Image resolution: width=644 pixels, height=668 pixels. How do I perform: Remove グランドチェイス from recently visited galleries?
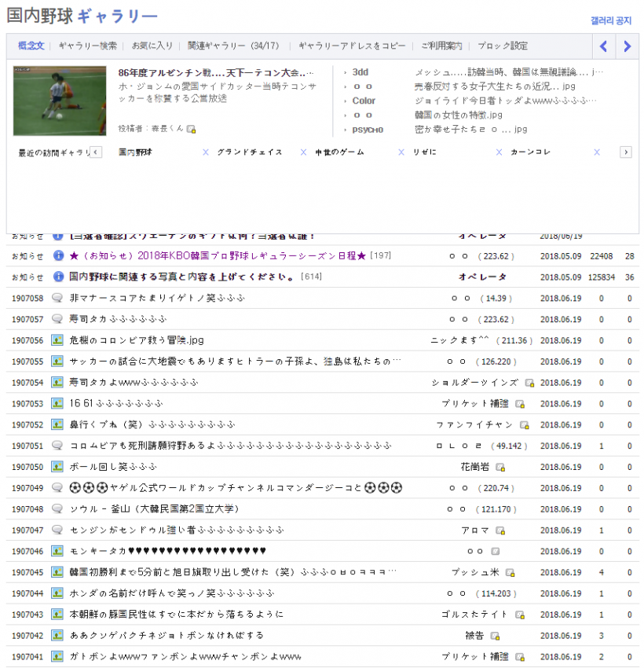(303, 152)
